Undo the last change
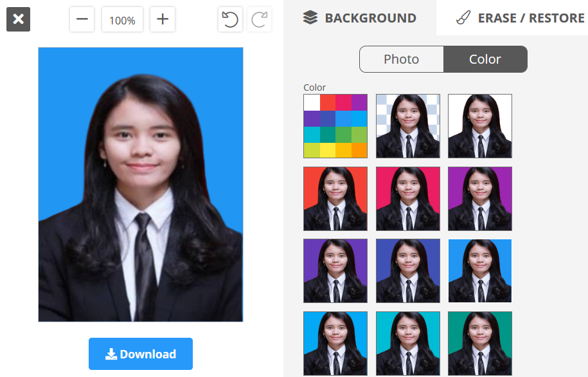 click(x=230, y=19)
